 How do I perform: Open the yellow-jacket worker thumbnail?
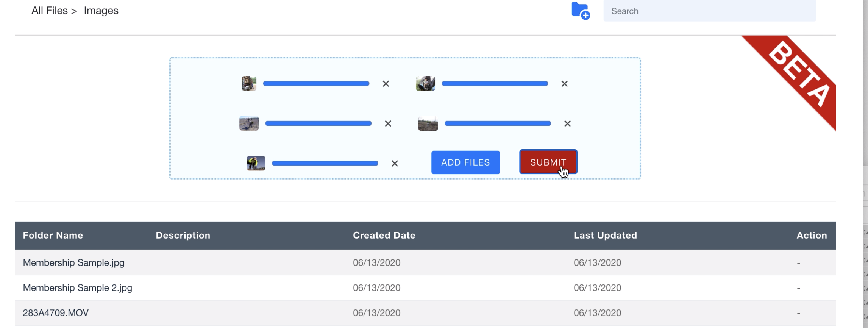[x=256, y=163]
